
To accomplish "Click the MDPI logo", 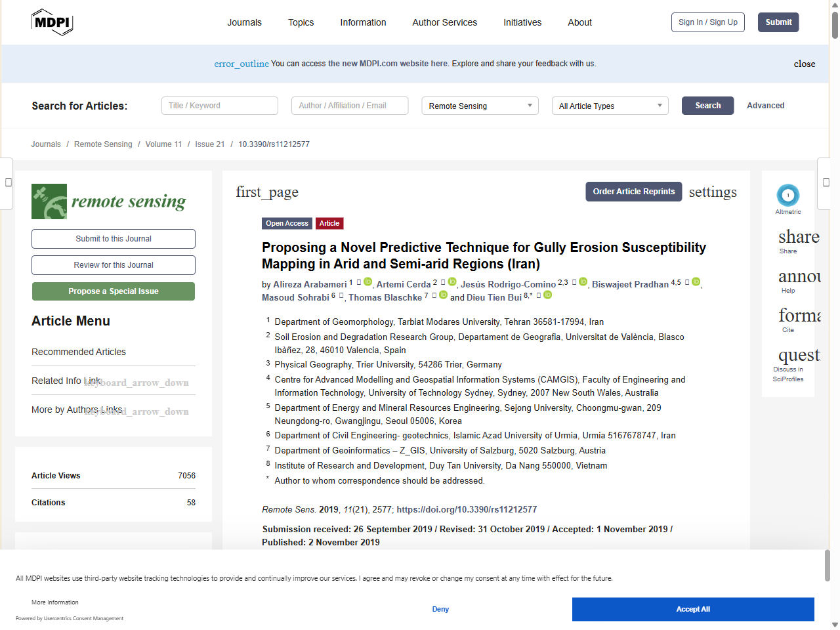I will 52,22.
